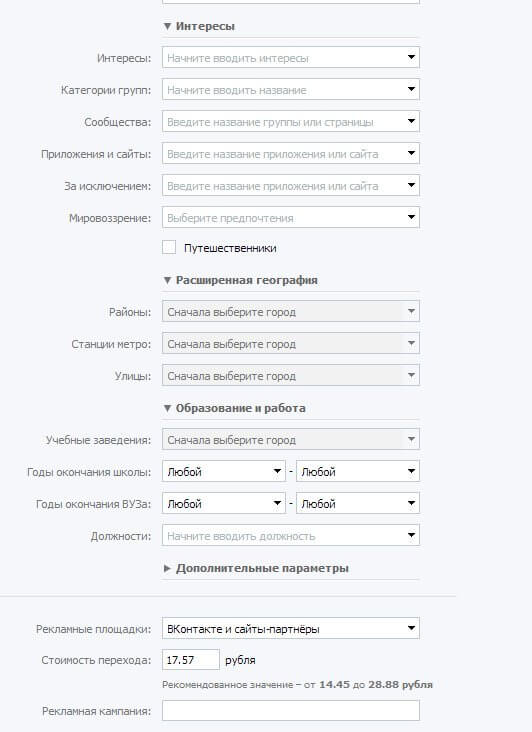
Task: Open the Интересы dropdown arrow
Action: coord(411,57)
